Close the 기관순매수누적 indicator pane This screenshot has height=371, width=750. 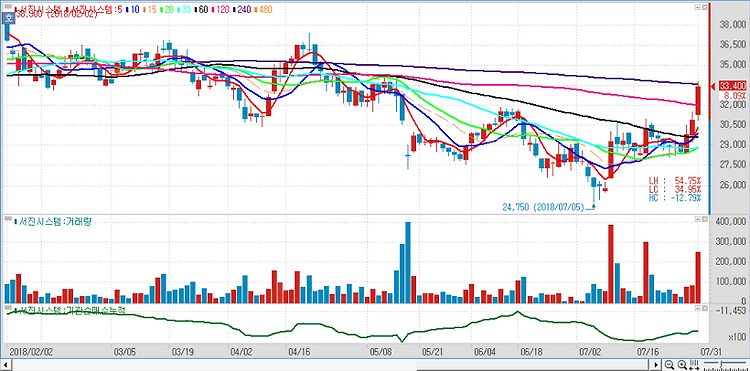tap(704, 307)
